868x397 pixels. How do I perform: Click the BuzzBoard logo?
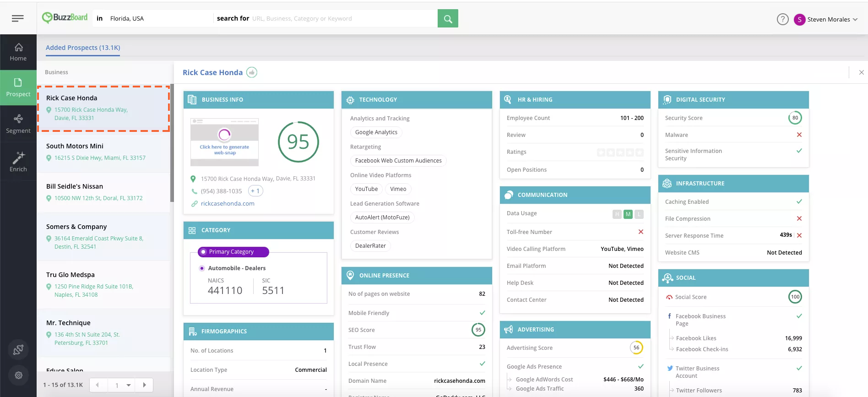tap(65, 18)
